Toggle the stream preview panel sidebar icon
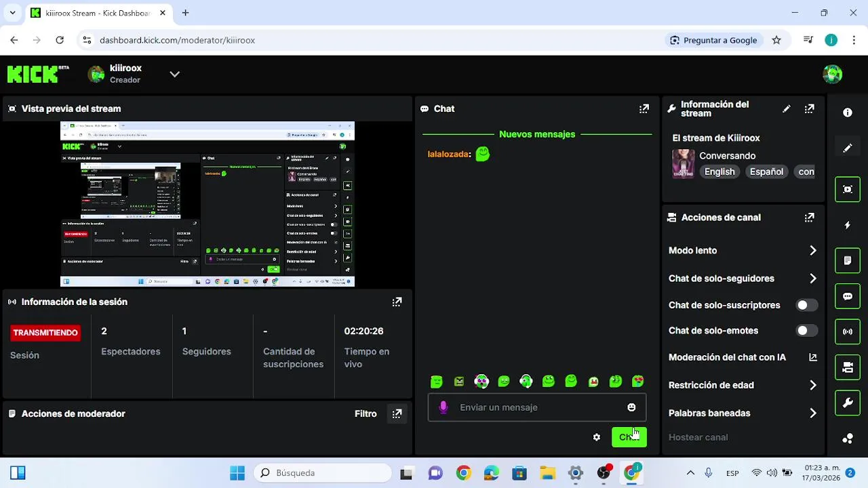The image size is (868, 488). click(x=848, y=189)
